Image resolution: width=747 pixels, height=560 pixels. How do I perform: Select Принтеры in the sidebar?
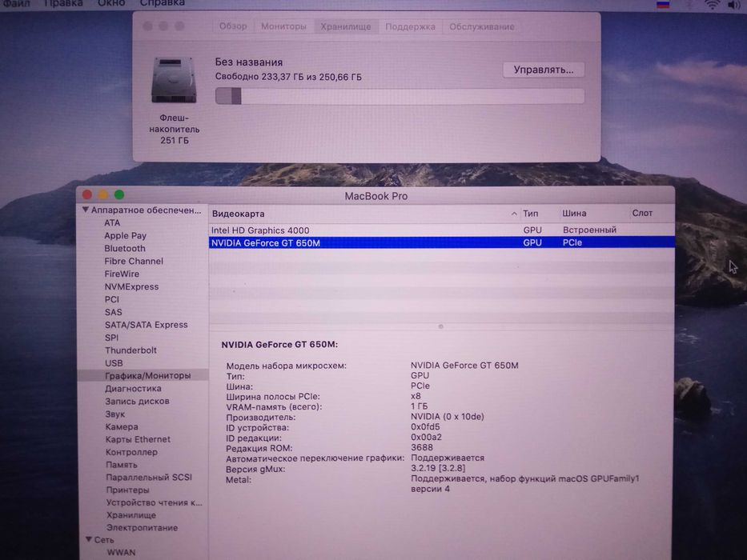pyautogui.click(x=127, y=490)
